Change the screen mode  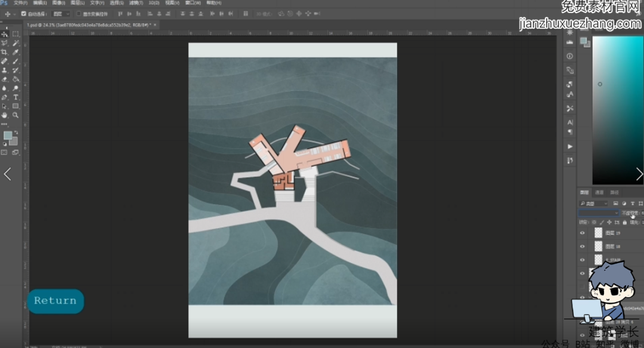pyautogui.click(x=16, y=153)
